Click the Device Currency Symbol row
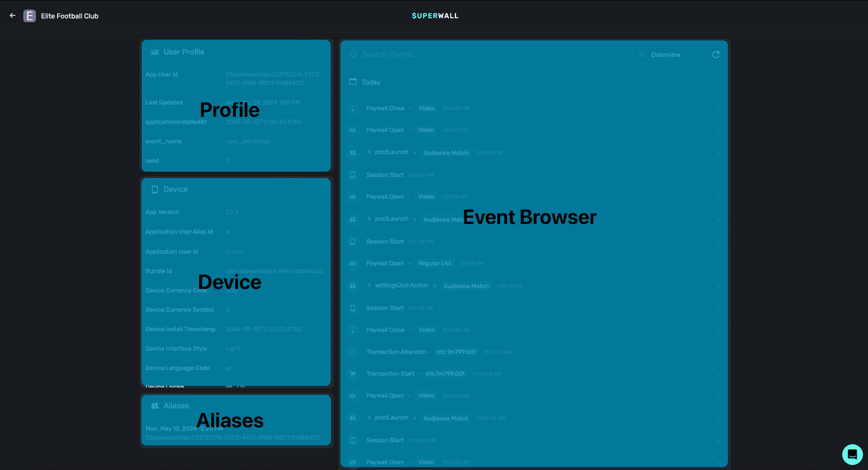The width and height of the screenshot is (868, 470). pos(237,310)
